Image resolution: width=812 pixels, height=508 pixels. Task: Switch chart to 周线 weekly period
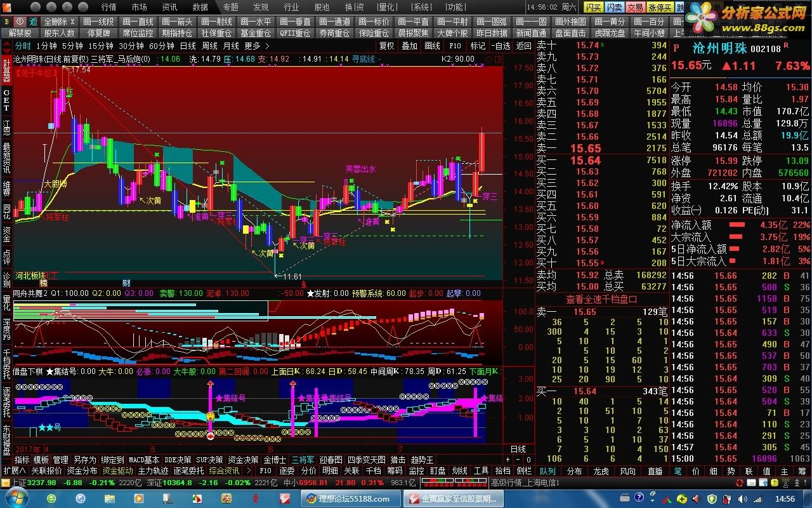tap(209, 46)
